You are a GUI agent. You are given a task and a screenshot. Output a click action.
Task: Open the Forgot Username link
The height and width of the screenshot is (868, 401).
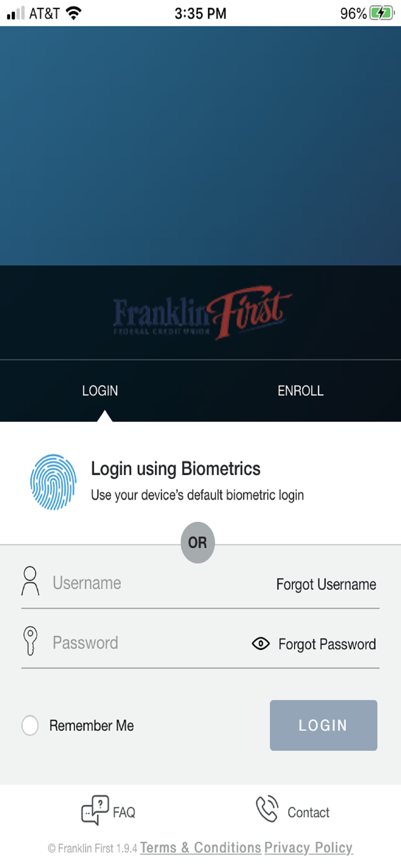(326, 584)
